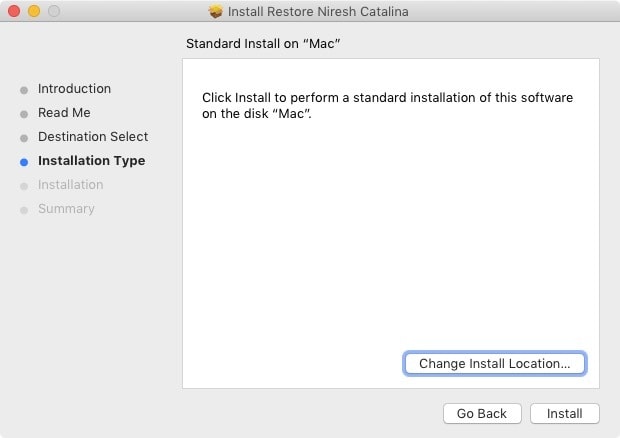Click the dimmed bullet beside Installation
620x438 pixels.
pos(24,186)
